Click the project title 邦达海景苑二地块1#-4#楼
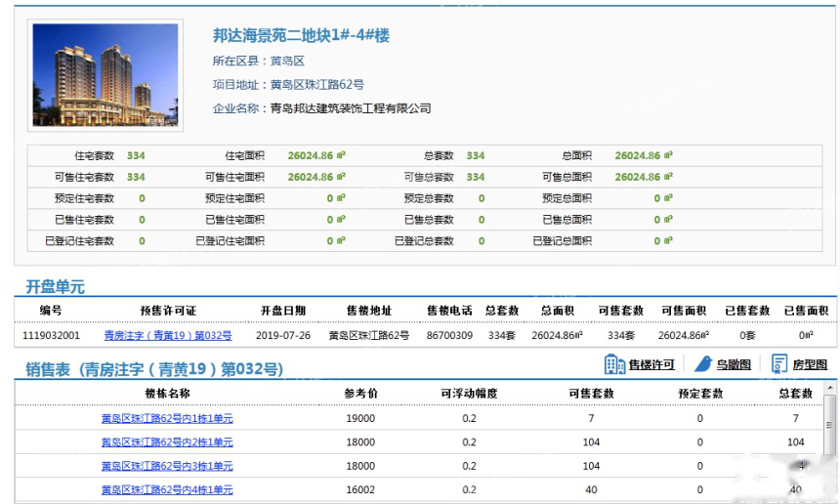Image resolution: width=840 pixels, height=504 pixels. point(301,35)
